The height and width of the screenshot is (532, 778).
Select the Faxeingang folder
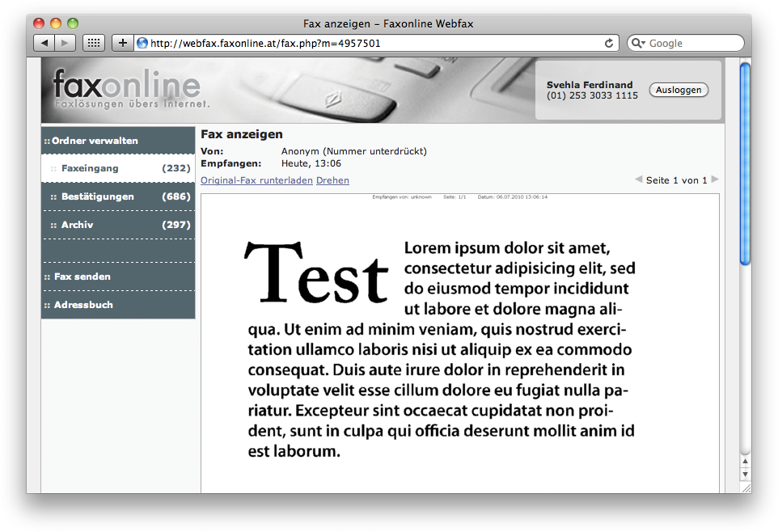tap(118, 168)
